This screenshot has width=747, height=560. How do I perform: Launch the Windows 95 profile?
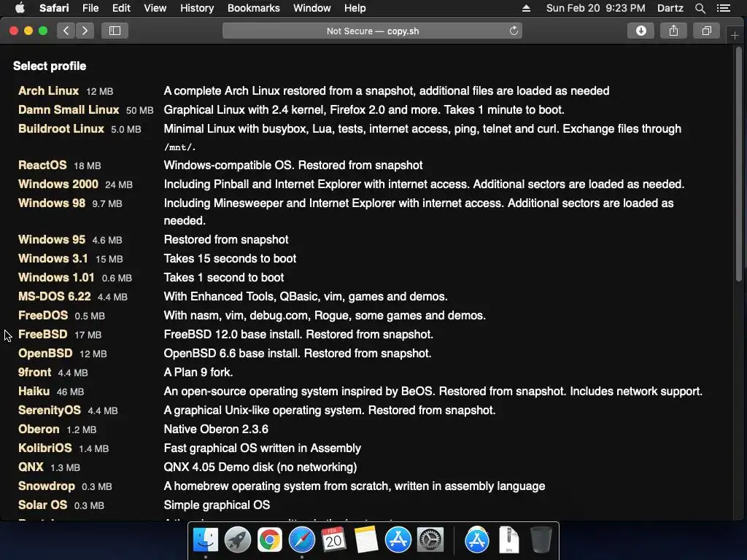coord(52,239)
